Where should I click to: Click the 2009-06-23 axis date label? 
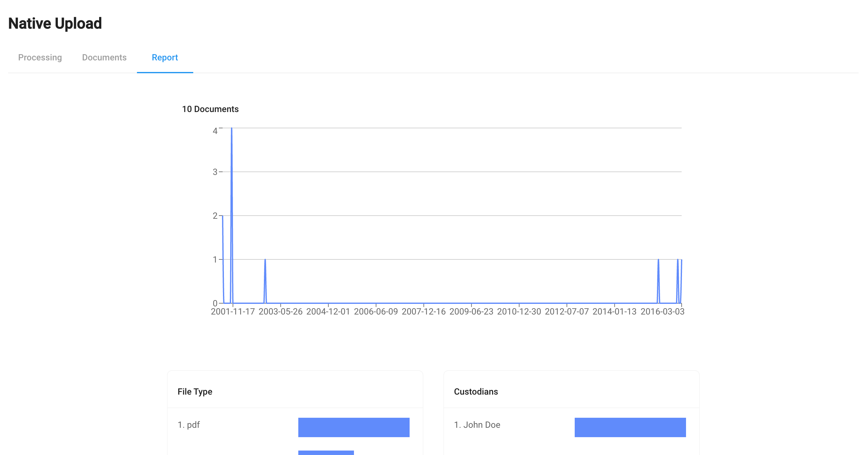click(471, 311)
